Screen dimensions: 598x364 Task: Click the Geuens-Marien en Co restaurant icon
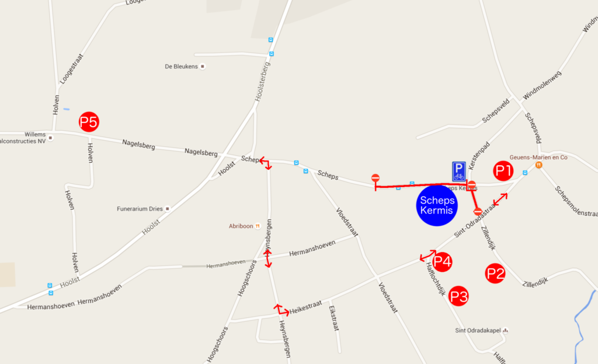click(x=538, y=165)
